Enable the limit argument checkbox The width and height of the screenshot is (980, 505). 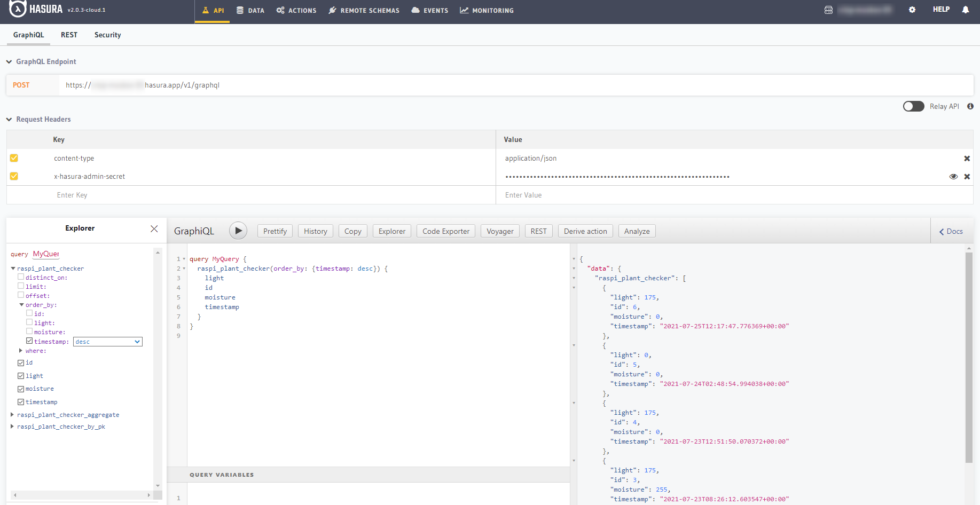(x=21, y=286)
